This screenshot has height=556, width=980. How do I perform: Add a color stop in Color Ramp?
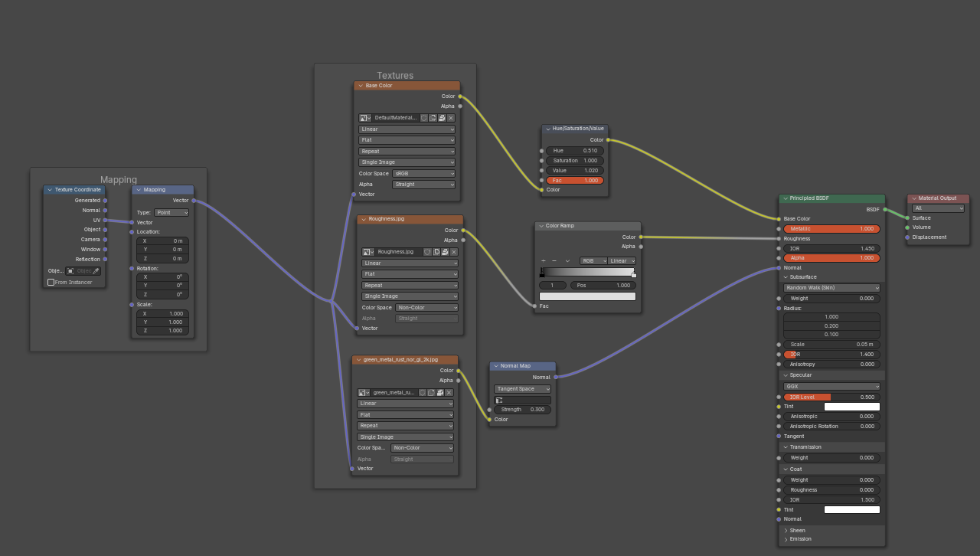point(544,261)
